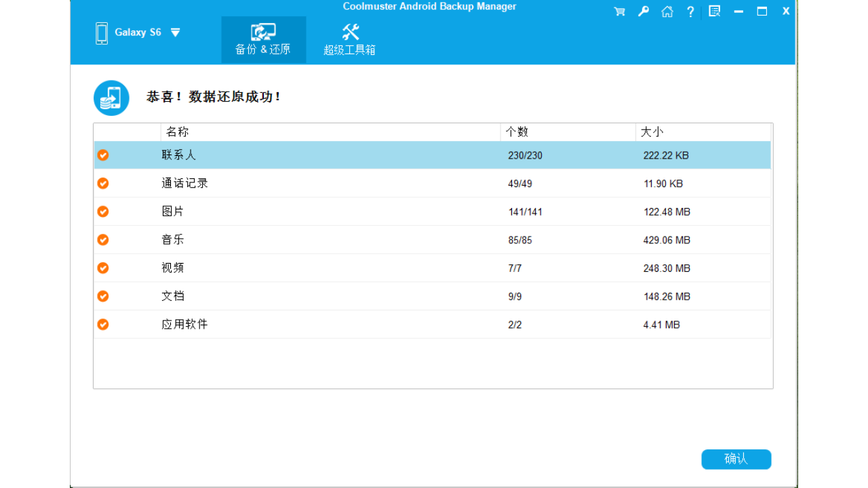This screenshot has height=488, width=868.
Task: Click the wrench icon on 超级工具箱 tab
Action: [351, 30]
